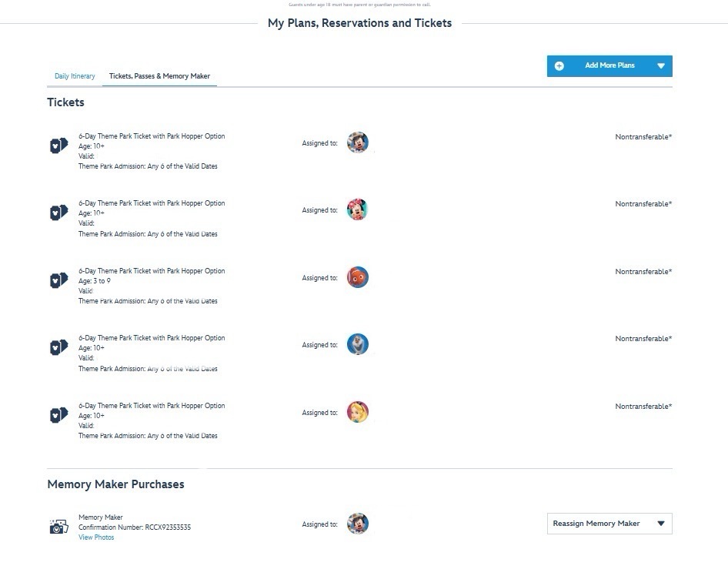Expand the Add More Plans dropdown arrow
728x576 pixels.
pyautogui.click(x=660, y=66)
